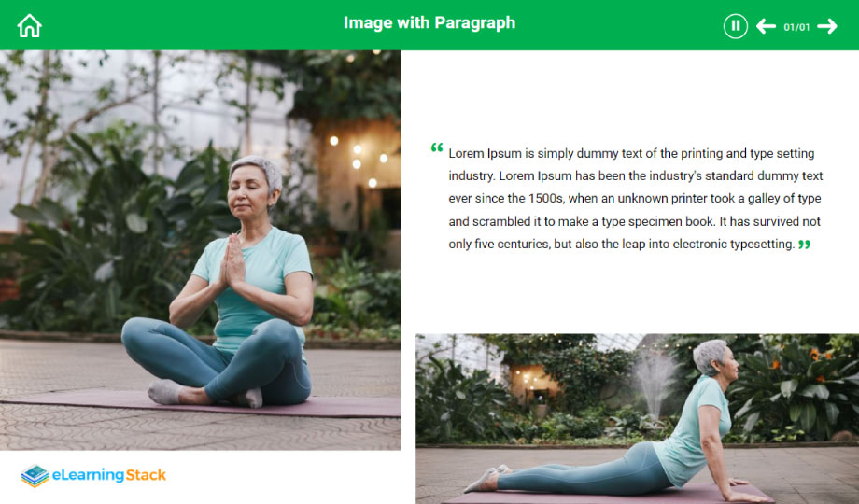
Task: Select the cobra pose yoga image
Action: [x=637, y=418]
